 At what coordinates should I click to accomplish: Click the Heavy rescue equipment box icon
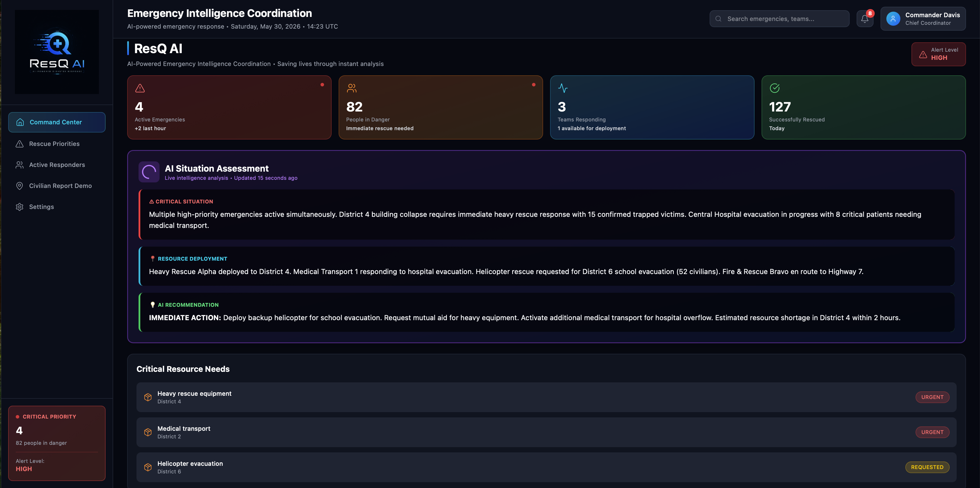coord(148,397)
